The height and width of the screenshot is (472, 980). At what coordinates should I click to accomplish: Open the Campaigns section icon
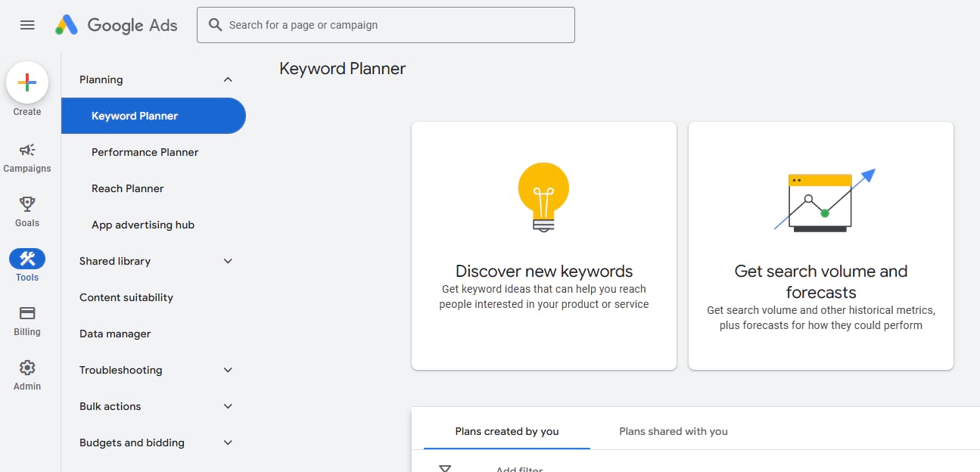click(26, 149)
